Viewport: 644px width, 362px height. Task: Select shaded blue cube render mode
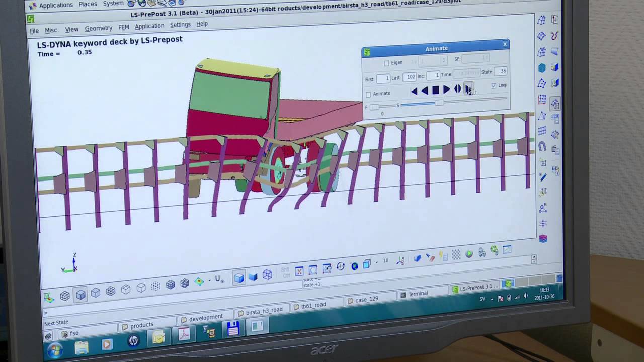(238, 277)
